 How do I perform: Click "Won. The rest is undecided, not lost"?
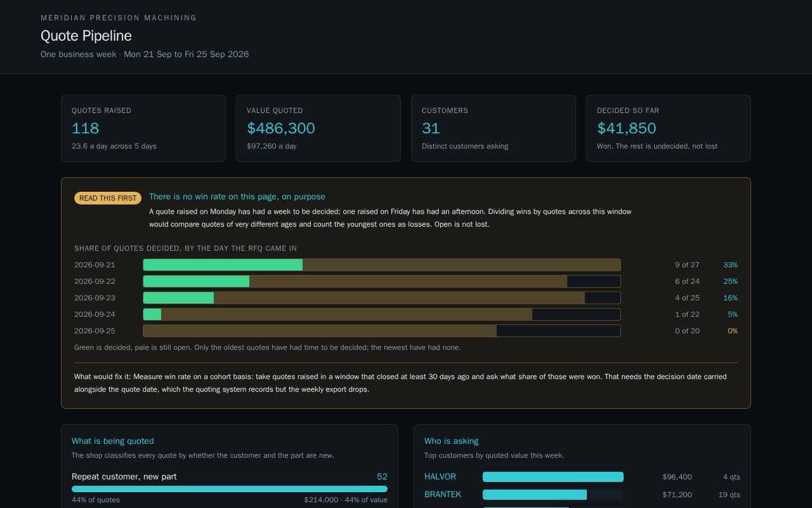657,146
